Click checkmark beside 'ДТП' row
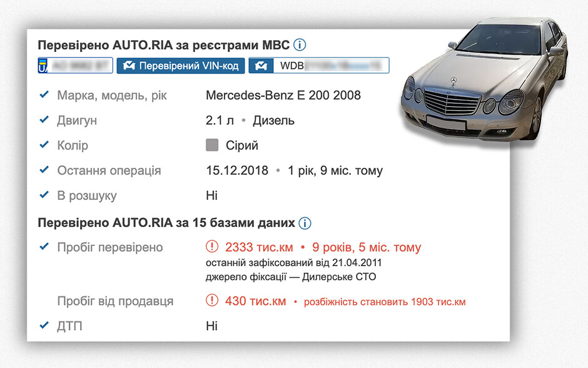The height and width of the screenshot is (368, 588). 44,325
